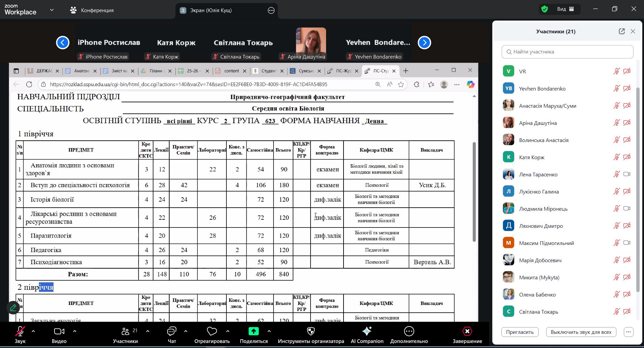Expand video options arrow next to Video
The image size is (644, 348).
(75, 331)
